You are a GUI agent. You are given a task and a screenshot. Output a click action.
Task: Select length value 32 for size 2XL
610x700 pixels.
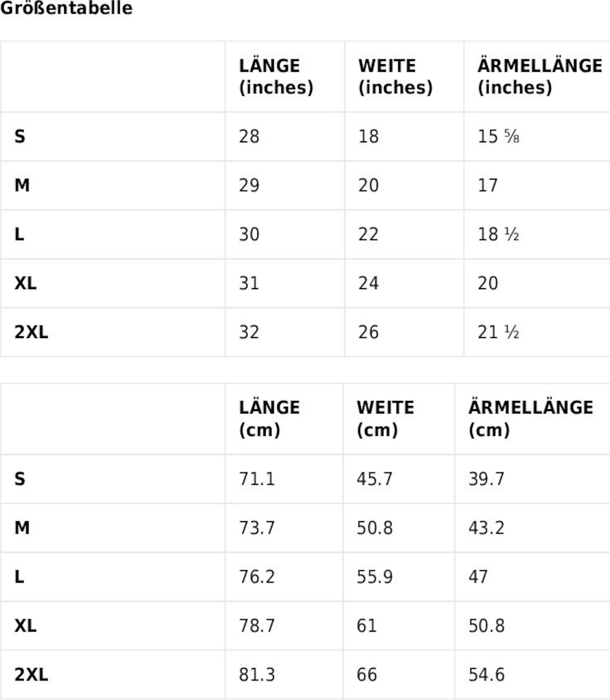249,332
